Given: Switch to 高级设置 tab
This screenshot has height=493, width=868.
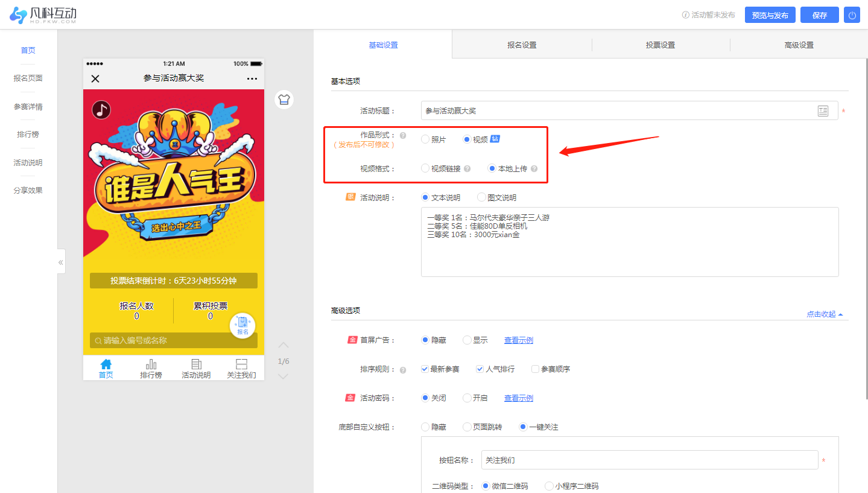Looking at the screenshot, I should point(799,45).
